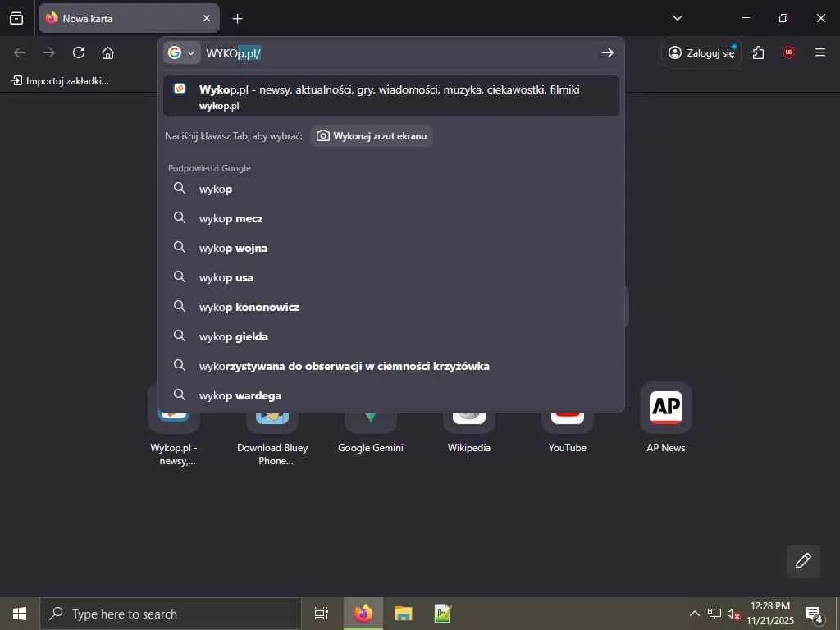
Task: Open the YouTube shortcut label
Action: click(568, 448)
